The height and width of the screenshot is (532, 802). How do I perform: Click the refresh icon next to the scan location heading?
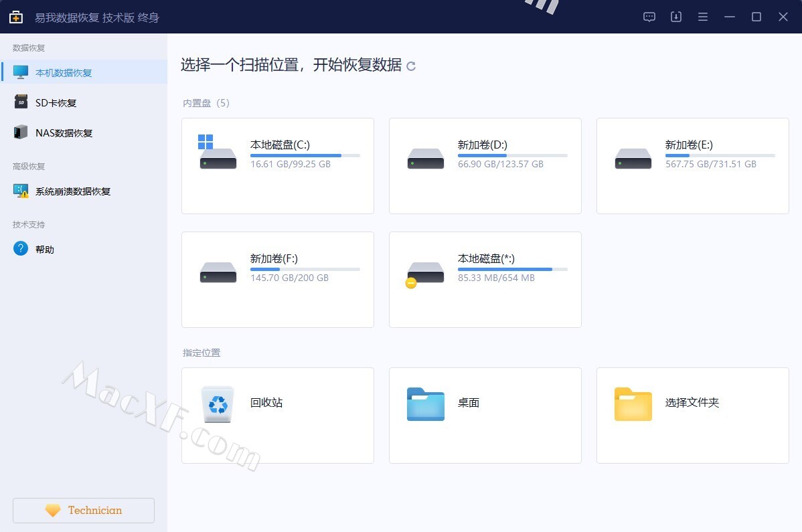[x=411, y=66]
